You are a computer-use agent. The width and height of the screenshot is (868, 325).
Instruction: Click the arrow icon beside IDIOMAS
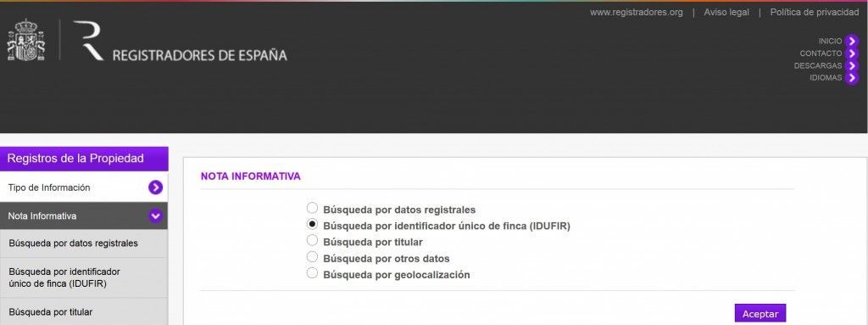pyautogui.click(x=852, y=78)
